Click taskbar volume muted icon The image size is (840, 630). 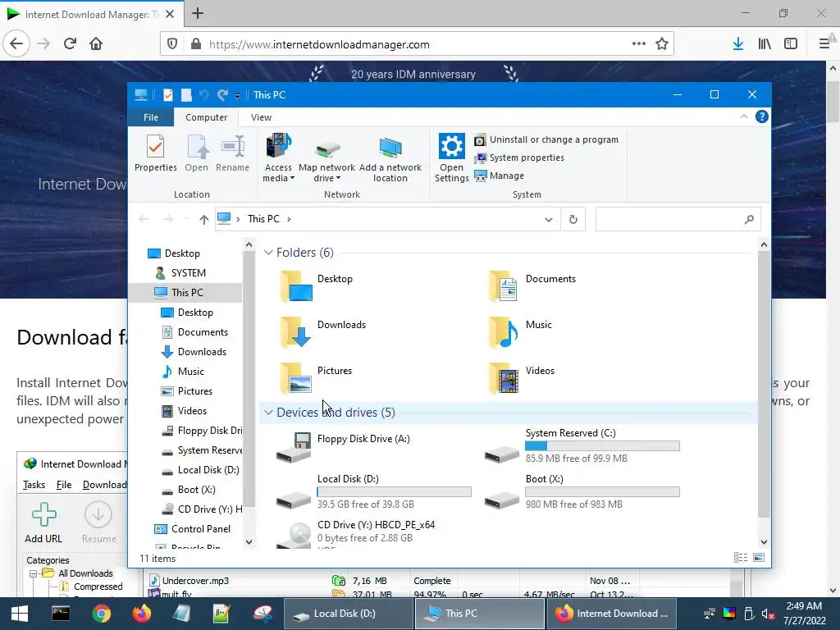point(768,614)
